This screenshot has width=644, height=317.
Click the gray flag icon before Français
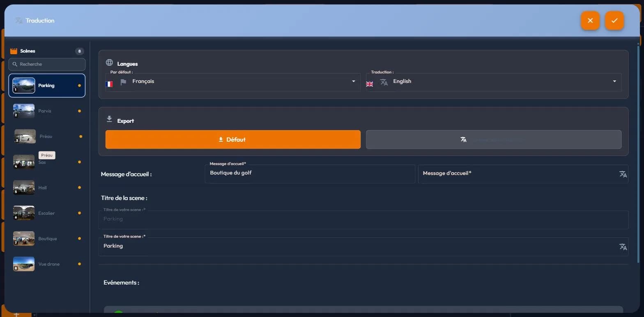point(123,82)
